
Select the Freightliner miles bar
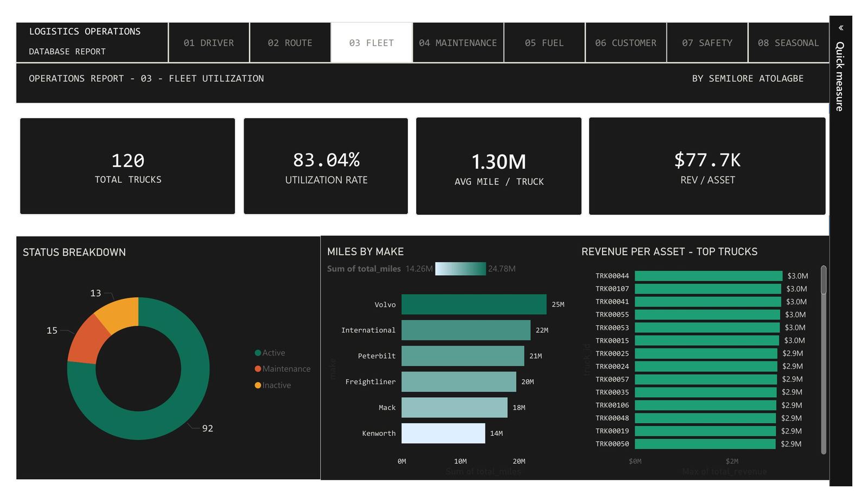(x=458, y=382)
